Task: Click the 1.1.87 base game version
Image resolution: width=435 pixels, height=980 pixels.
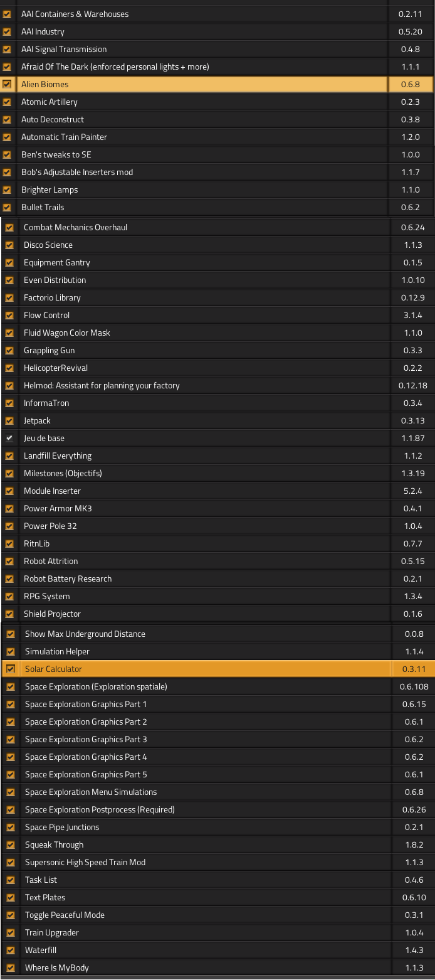Action: tap(412, 438)
